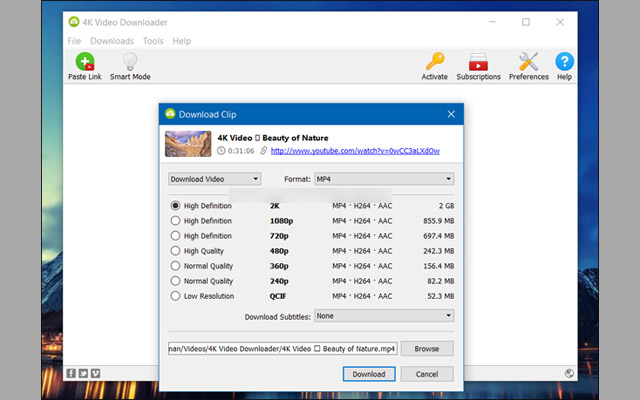Open the Tools menu
This screenshot has height=400, width=640.
pyautogui.click(x=153, y=41)
